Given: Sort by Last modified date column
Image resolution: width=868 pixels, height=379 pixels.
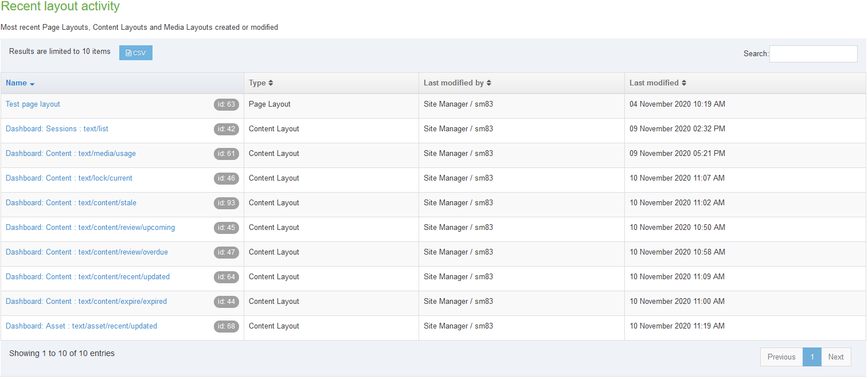Looking at the screenshot, I should pos(684,83).
